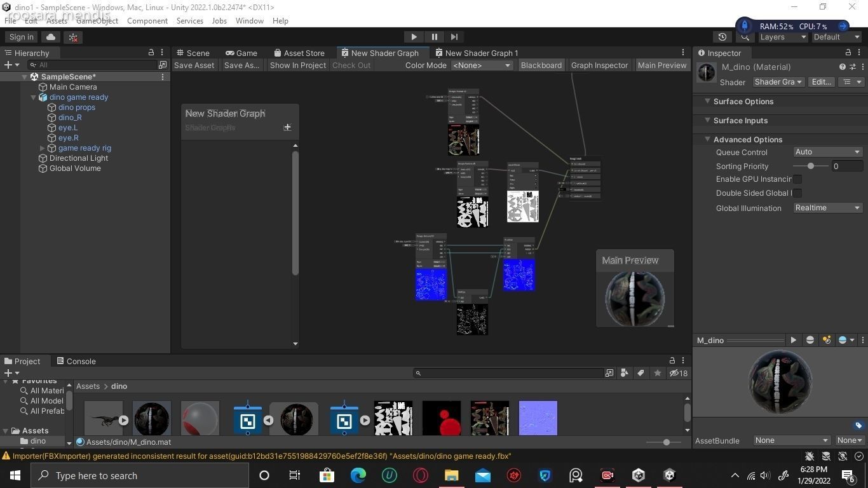Image resolution: width=868 pixels, height=488 pixels.
Task: Select the red sphere material thumbnail
Action: click(200, 418)
